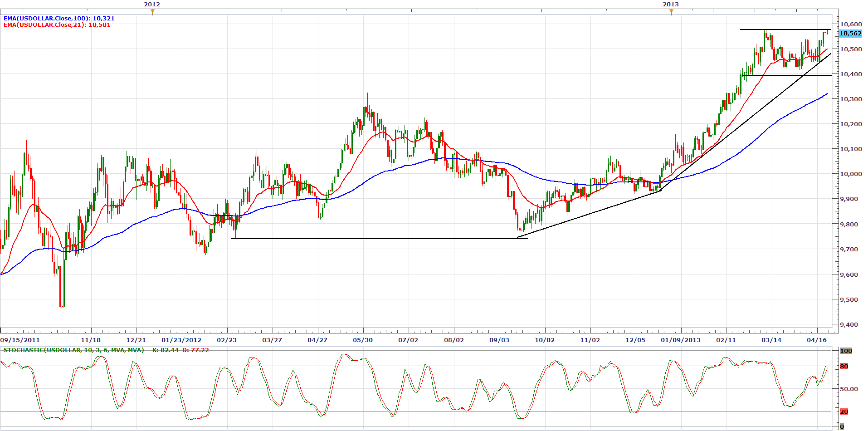This screenshot has width=868, height=431.
Task: Select the blue EMA 100 indicator label
Action: pyautogui.click(x=59, y=19)
